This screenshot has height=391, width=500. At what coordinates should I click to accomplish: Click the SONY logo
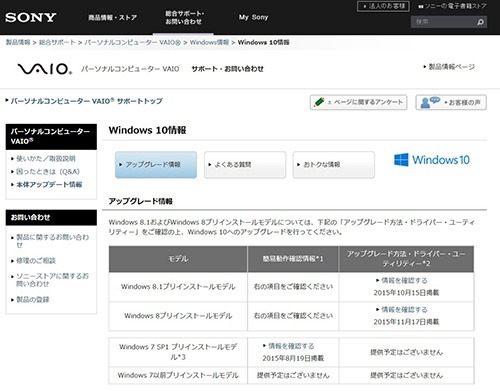31,17
